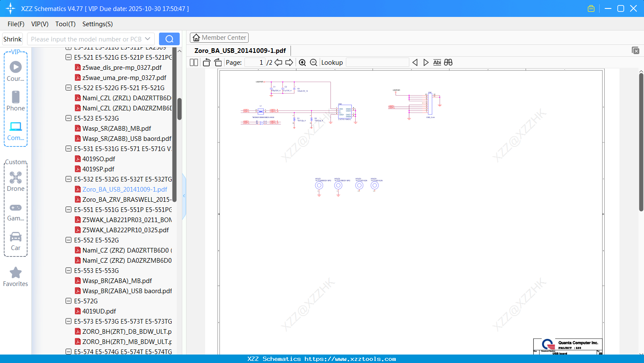Click the model number search field
644x363 pixels.
point(86,39)
